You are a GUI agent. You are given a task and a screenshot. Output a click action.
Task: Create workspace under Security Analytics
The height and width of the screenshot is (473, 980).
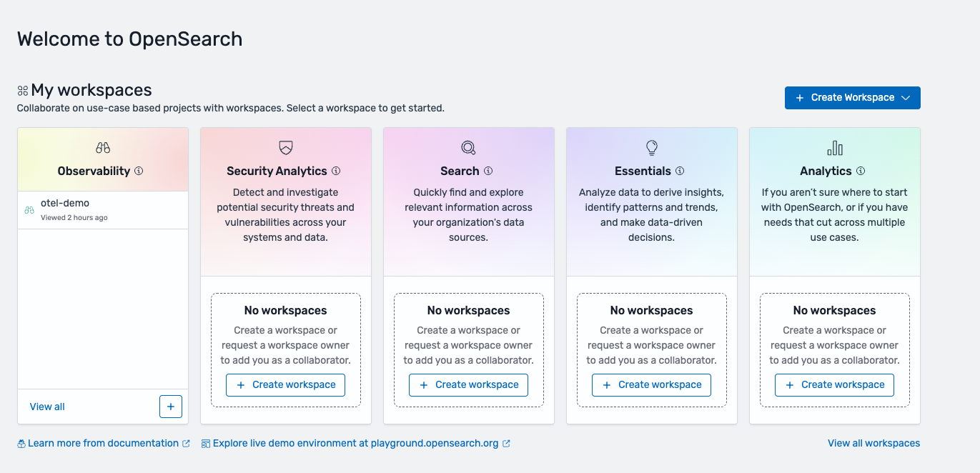pyautogui.click(x=286, y=384)
